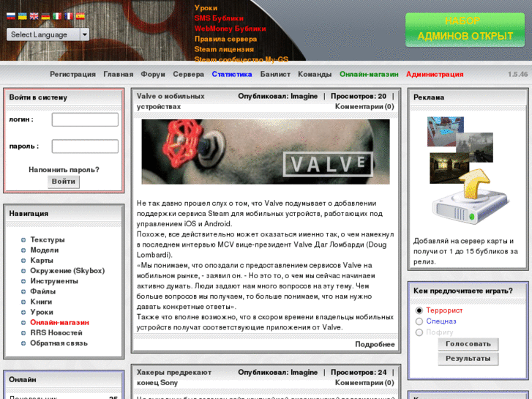This screenshot has width=532, height=399.
Task: Open Книги in the navigation list
Action: tap(41, 302)
